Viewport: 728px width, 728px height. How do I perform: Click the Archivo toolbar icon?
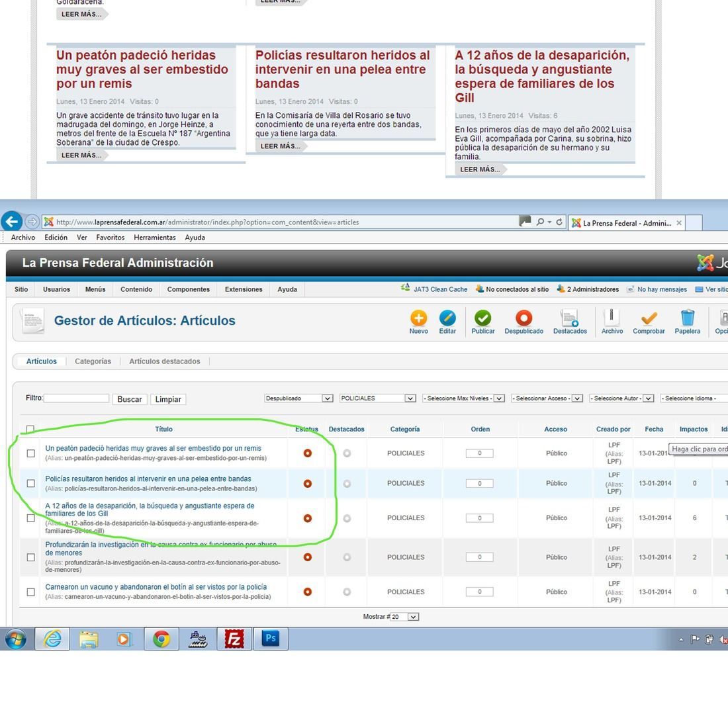[612, 318]
